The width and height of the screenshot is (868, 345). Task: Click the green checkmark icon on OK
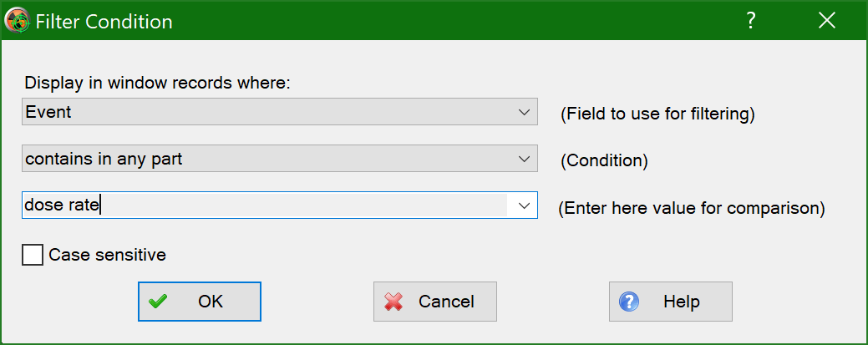tap(158, 302)
